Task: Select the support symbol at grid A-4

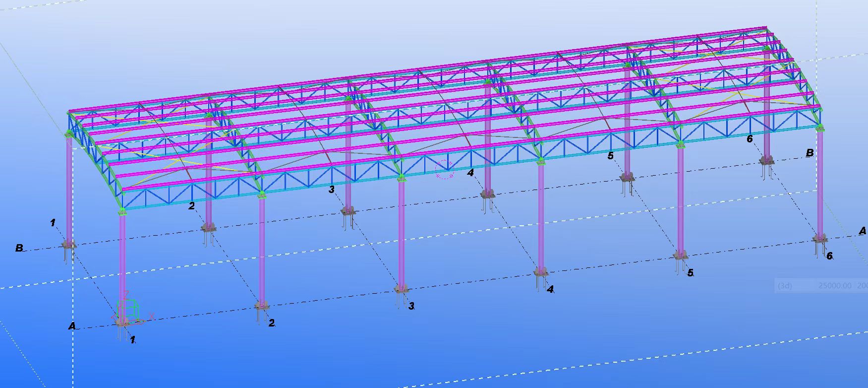Action: pos(541,273)
